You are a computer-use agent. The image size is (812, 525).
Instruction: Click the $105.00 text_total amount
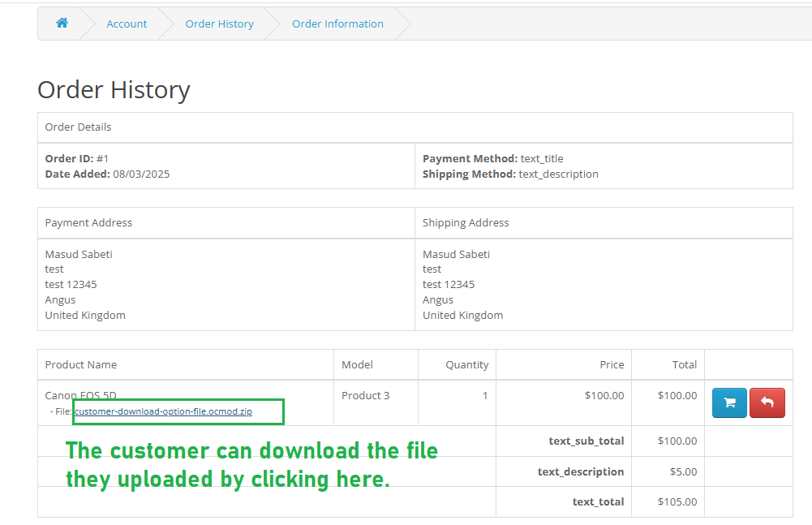click(x=677, y=501)
